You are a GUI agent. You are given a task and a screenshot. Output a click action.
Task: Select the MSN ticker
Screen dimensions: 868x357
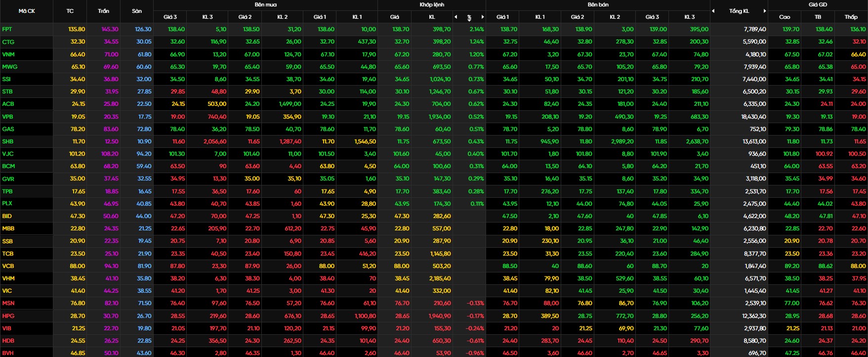click(x=8, y=303)
